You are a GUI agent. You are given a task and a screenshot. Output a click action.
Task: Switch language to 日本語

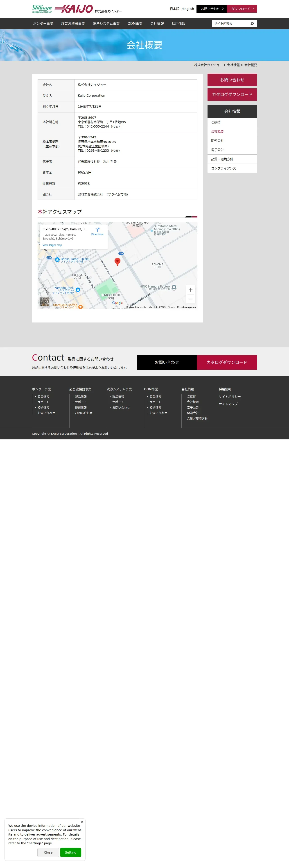(175, 9)
